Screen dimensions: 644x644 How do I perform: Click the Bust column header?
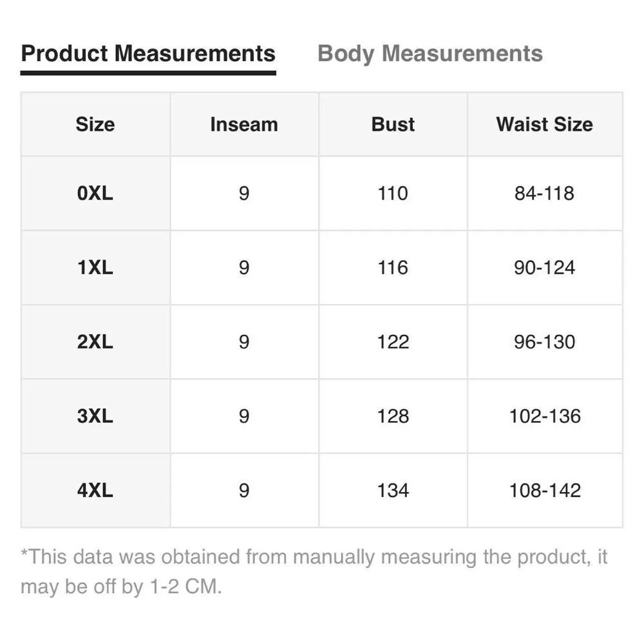click(x=393, y=124)
